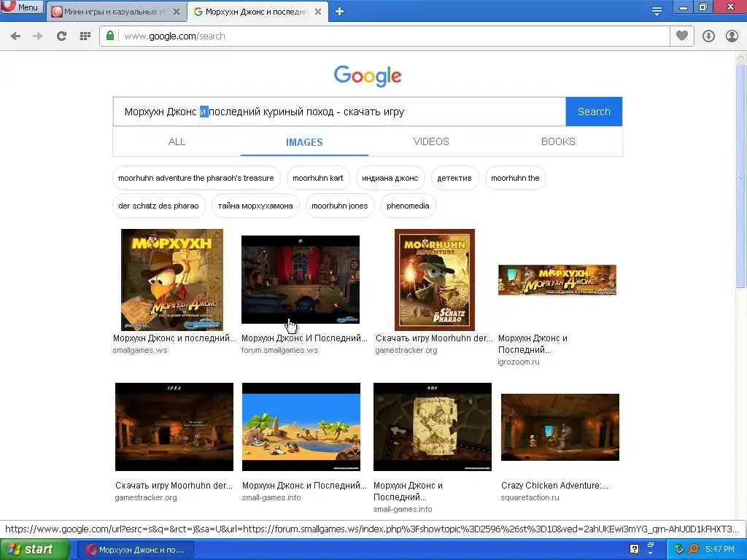Open the Speed Dial grid icon
The height and width of the screenshot is (560, 747).
click(85, 36)
